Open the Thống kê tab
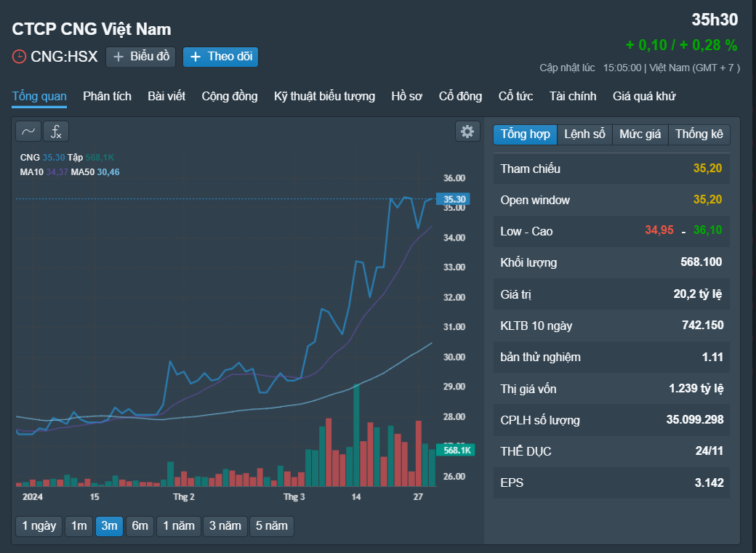The height and width of the screenshot is (553, 756). 699,134
